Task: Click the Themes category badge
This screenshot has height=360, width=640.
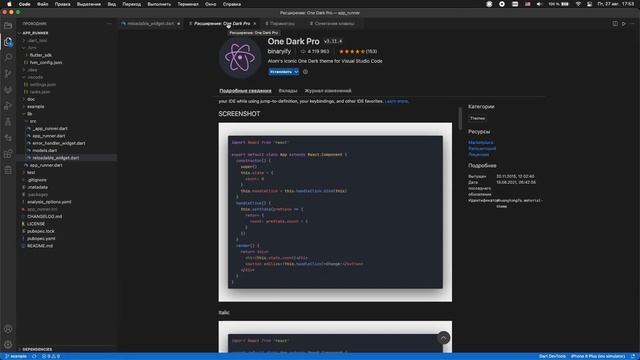Action: point(477,118)
